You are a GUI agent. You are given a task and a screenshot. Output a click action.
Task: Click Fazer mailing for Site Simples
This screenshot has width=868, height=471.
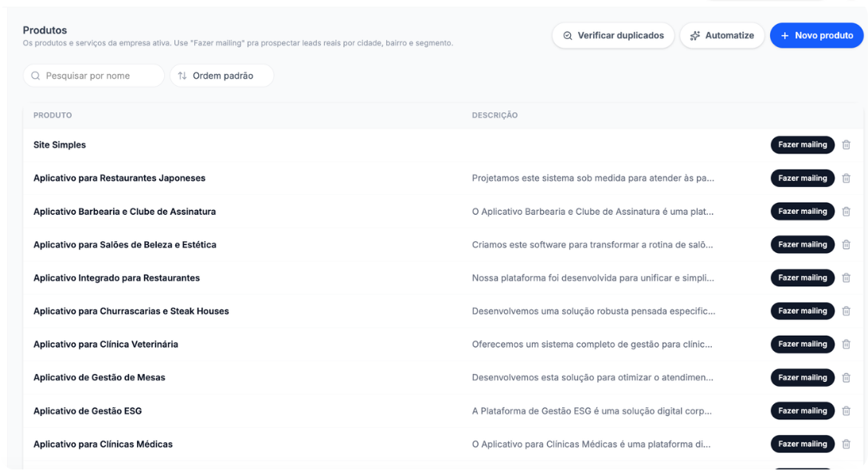(x=802, y=145)
